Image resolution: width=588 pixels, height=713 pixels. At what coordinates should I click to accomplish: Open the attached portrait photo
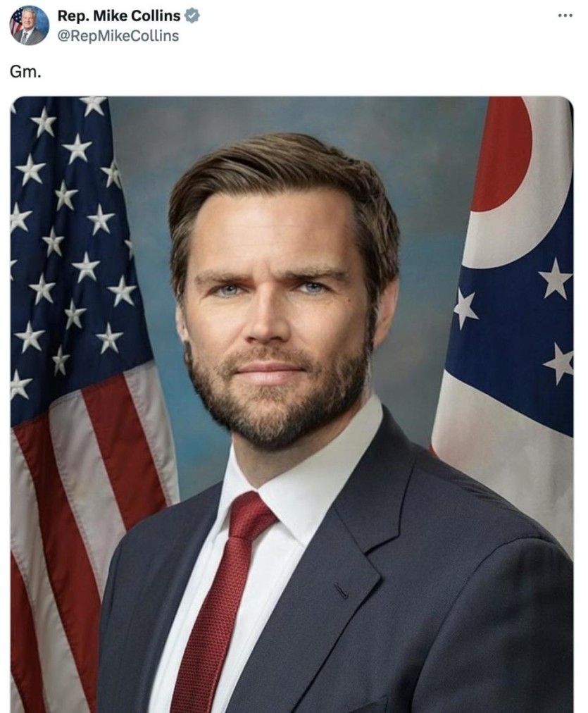click(x=292, y=404)
